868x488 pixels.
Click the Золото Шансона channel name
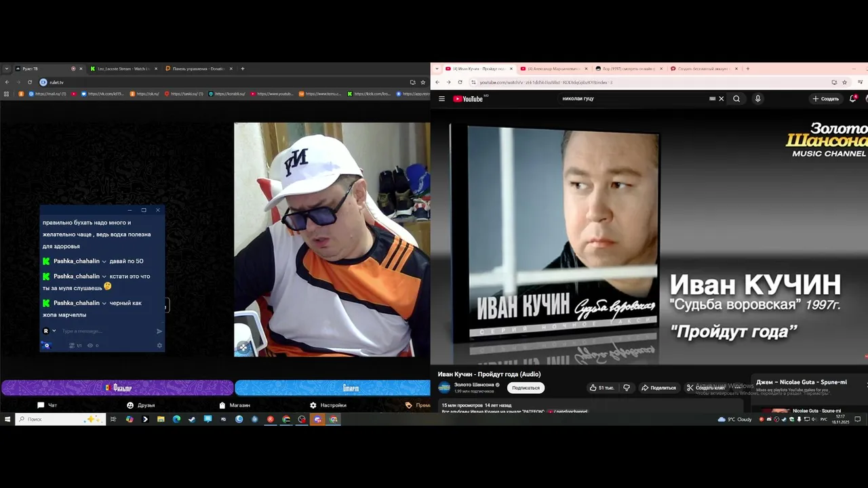[474, 385]
